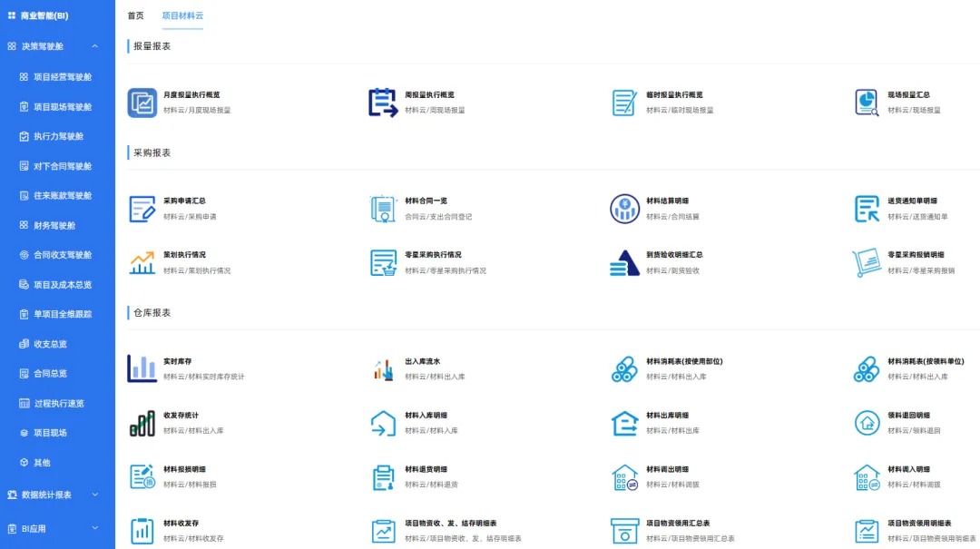Viewport: 980px width, 549px height.
Task: Click the 材料报损明细 icon
Action: click(x=141, y=477)
